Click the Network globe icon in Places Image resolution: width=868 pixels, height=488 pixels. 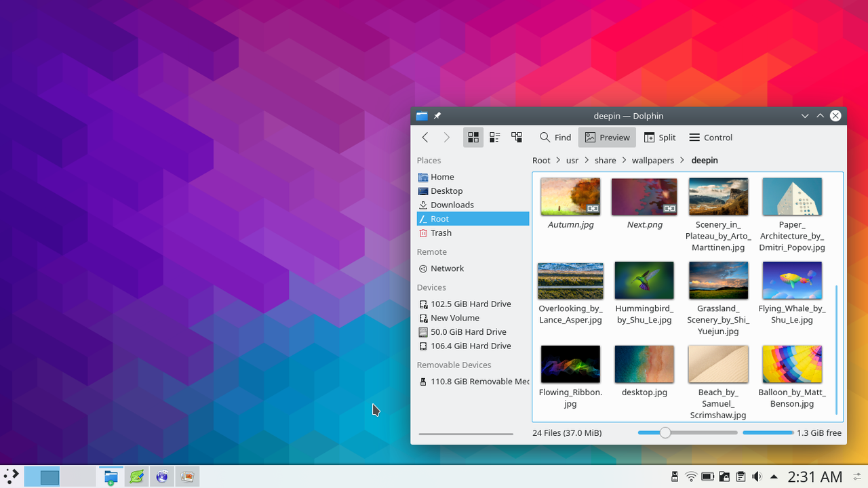423,268
